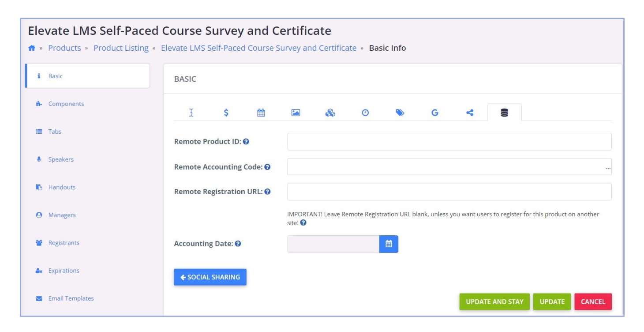Open the share icon tab
The height and width of the screenshot is (332, 644).
point(470,113)
